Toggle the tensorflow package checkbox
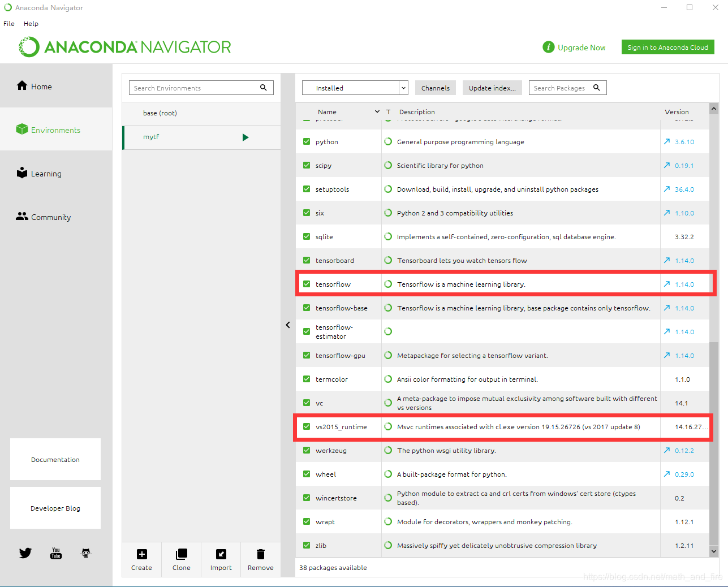728x587 pixels. [307, 284]
